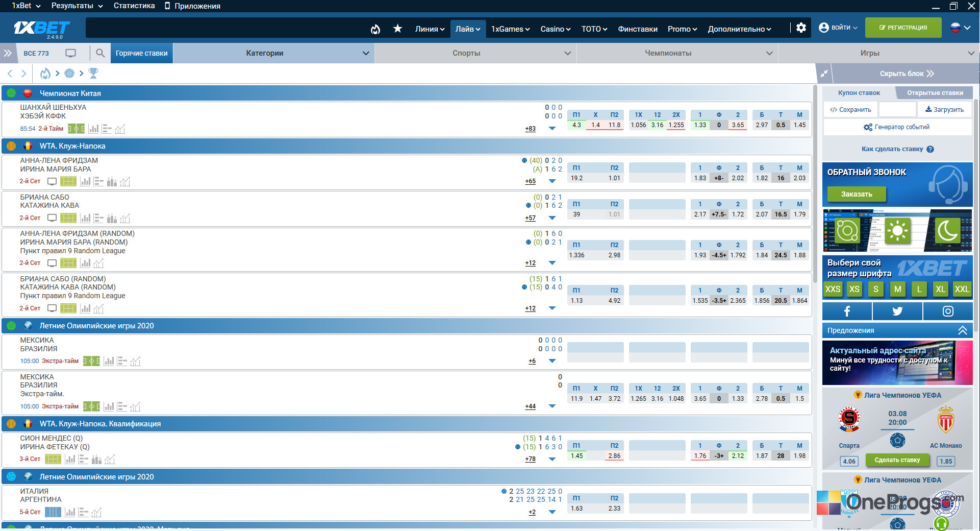Screen dimensions: 980x531
Task: Open the volleyball court view for Италия Аргентина
Action: point(53,512)
